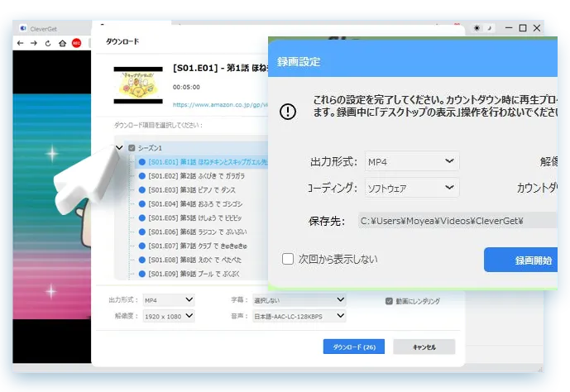
Task: Switch theme with the sun/moon toggle
Action: [x=483, y=28]
